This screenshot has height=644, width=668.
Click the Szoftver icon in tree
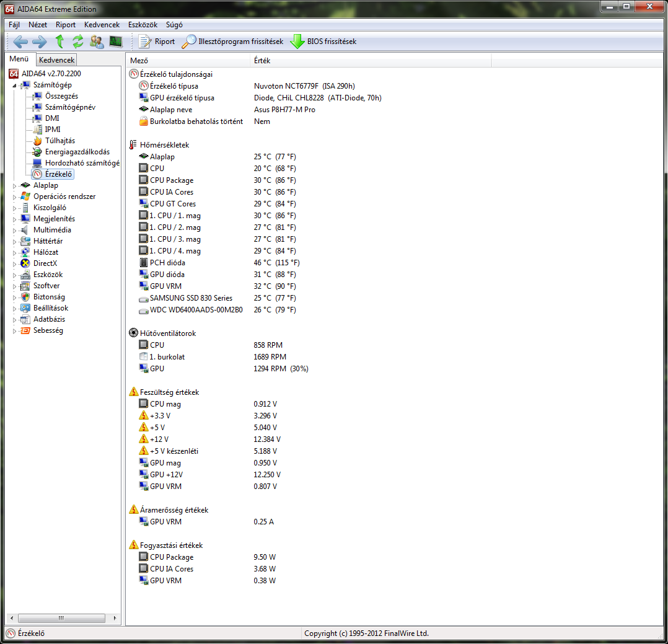tap(25, 286)
